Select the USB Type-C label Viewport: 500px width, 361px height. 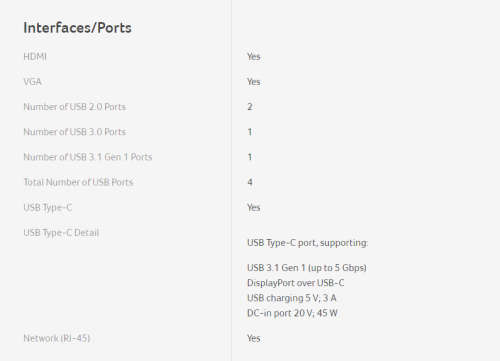click(48, 207)
